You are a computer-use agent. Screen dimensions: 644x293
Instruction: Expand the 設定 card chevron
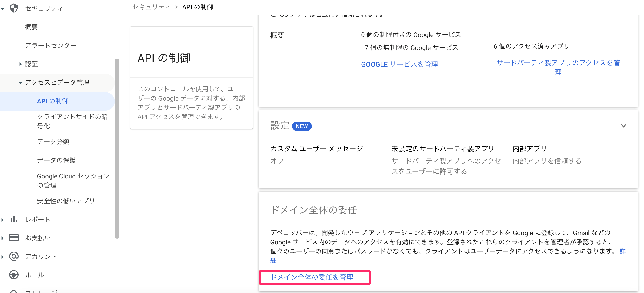(623, 126)
